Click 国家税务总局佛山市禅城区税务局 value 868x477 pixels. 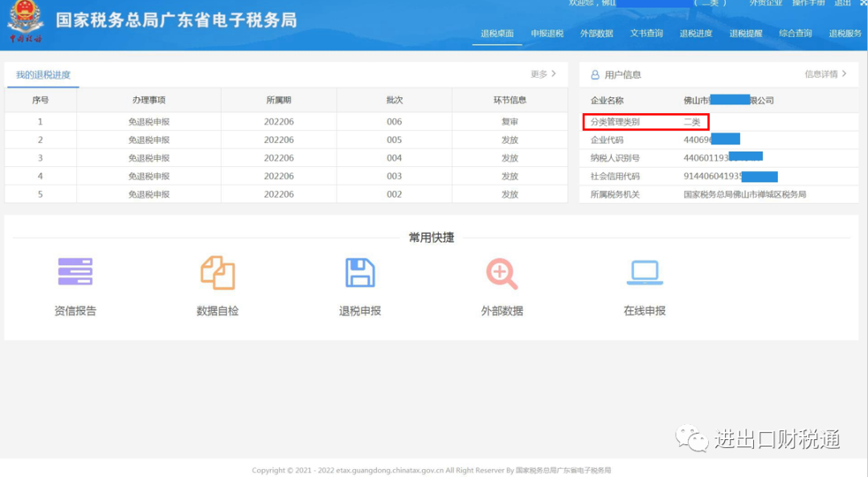click(x=744, y=194)
